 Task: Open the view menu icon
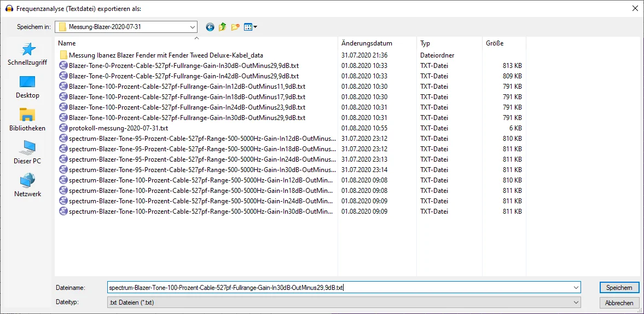coord(250,27)
